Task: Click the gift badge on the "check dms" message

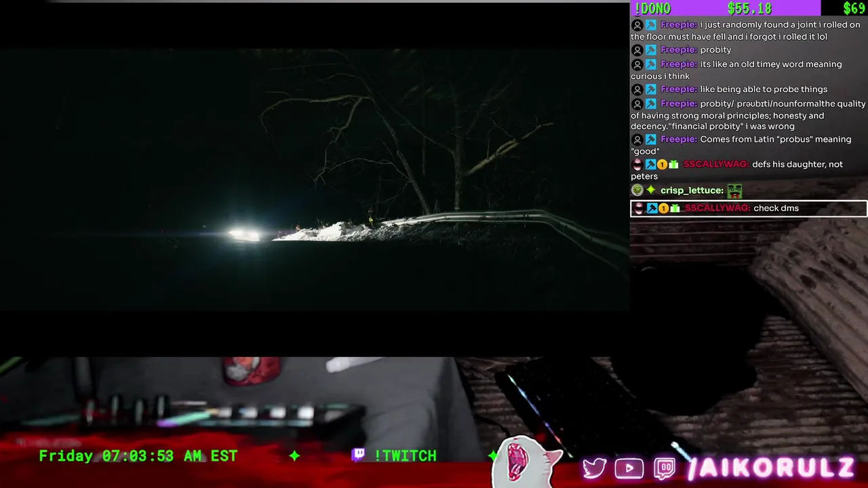Action: (x=675, y=208)
